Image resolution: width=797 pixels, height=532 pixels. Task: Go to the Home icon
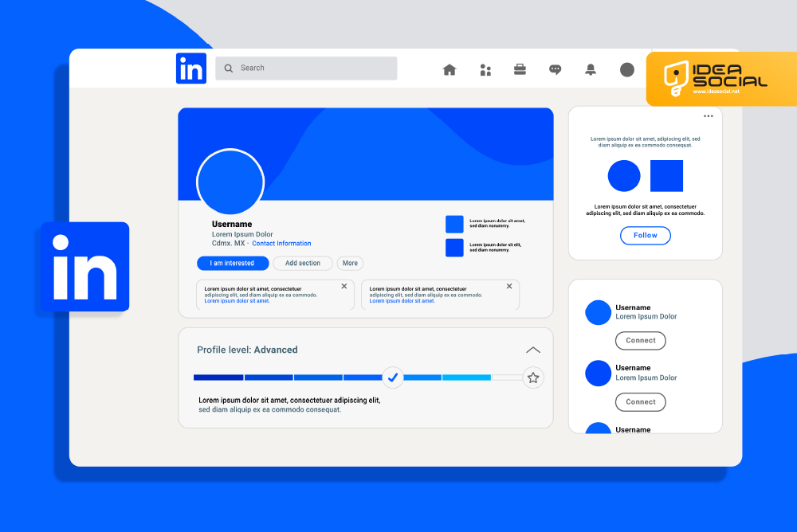[x=450, y=69]
